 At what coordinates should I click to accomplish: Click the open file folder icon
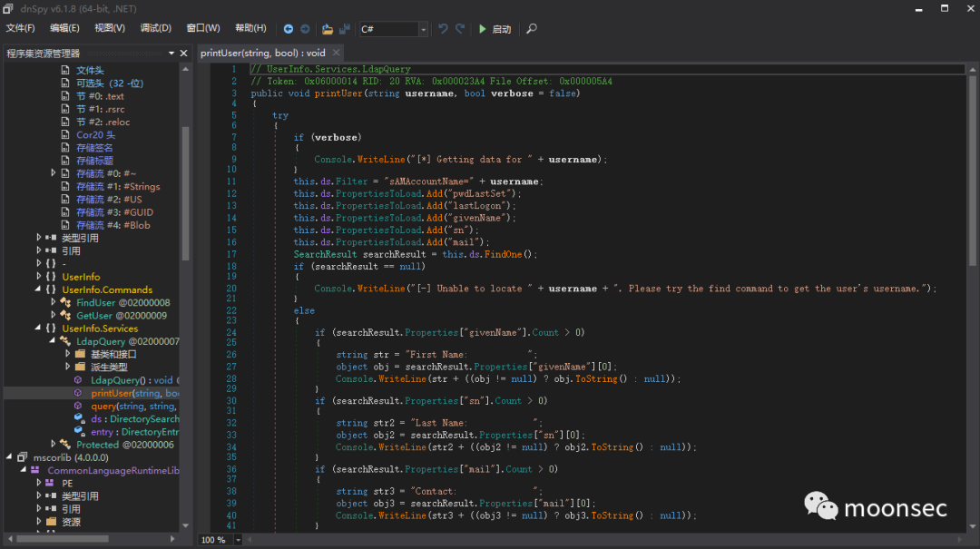pos(328,29)
